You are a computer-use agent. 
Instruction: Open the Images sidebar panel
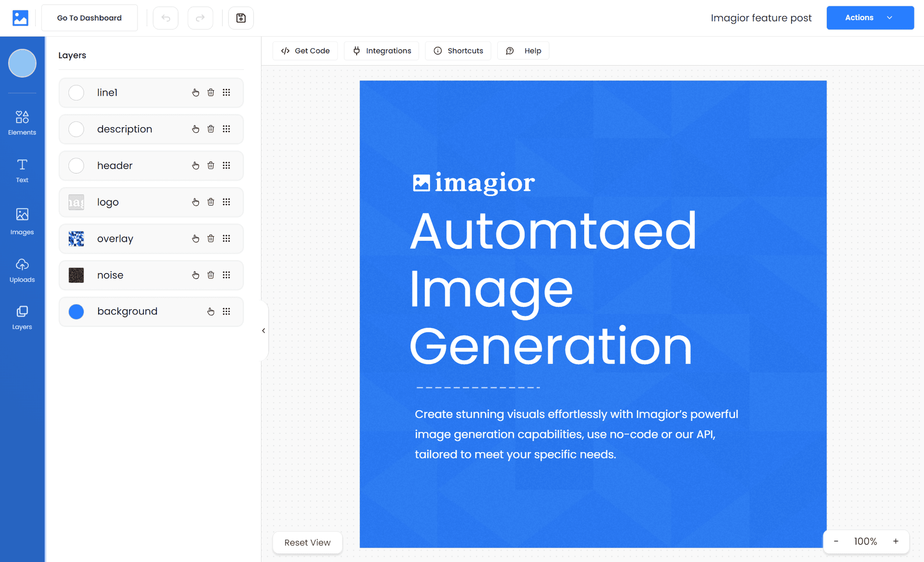coord(22,221)
